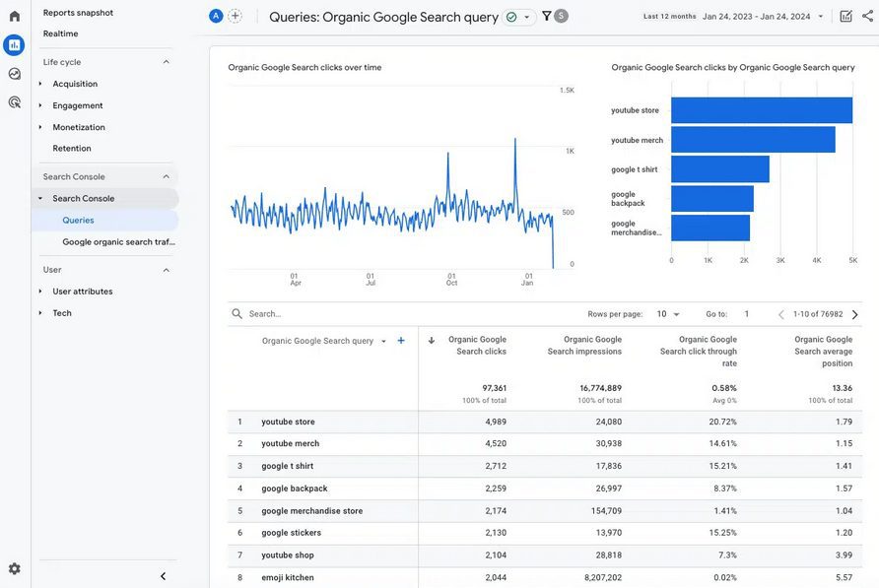Add a comparison with the plus circle
This screenshot has width=879, height=588.
[x=236, y=17]
